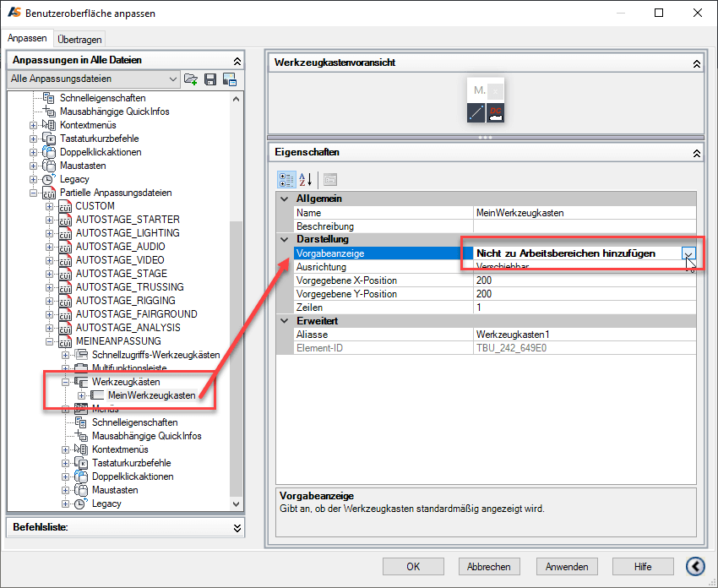Select AUTOSTAGE_AUDIO tree item
The height and width of the screenshot is (588, 718).
coord(121,247)
